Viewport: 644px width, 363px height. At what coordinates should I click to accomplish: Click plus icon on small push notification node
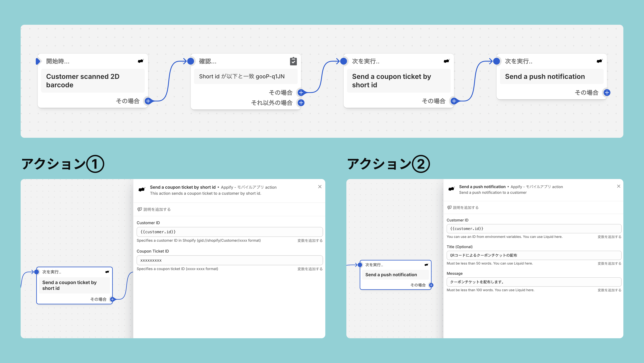[x=431, y=285]
